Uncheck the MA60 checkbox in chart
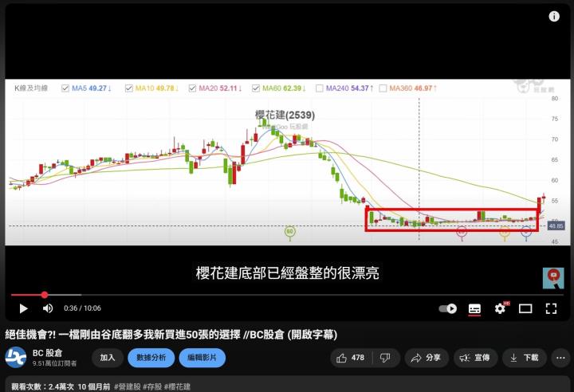The width and height of the screenshot is (574, 392). point(256,88)
